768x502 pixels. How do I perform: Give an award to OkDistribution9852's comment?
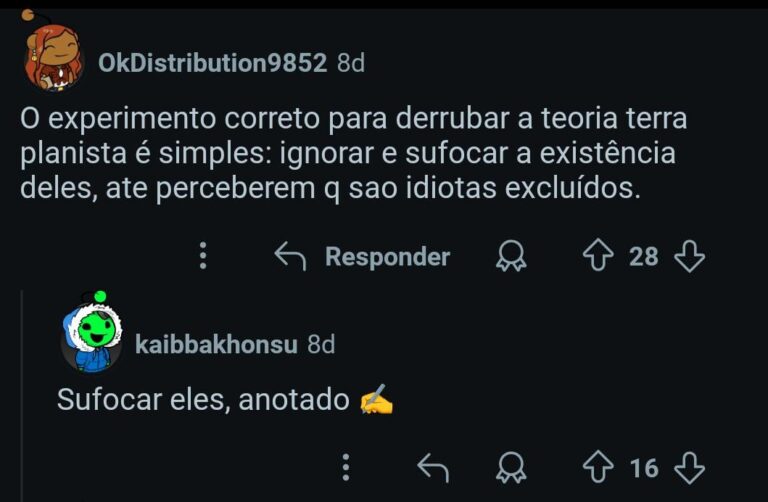(x=511, y=257)
